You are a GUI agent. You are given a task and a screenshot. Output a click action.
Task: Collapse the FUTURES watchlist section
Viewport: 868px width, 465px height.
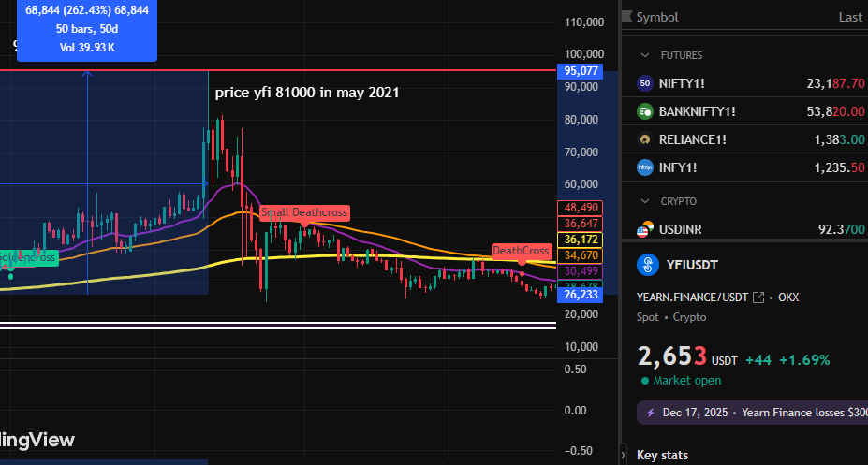point(645,55)
